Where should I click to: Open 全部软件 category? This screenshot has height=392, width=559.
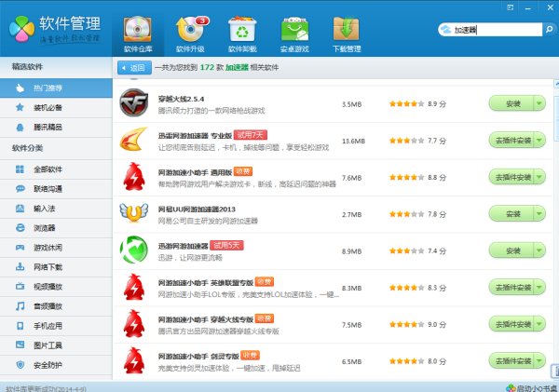(56, 169)
